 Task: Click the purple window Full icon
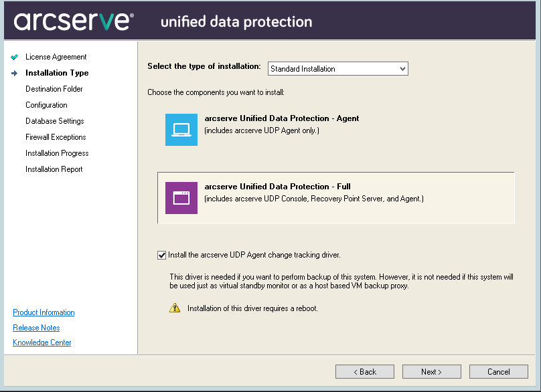[x=181, y=197]
